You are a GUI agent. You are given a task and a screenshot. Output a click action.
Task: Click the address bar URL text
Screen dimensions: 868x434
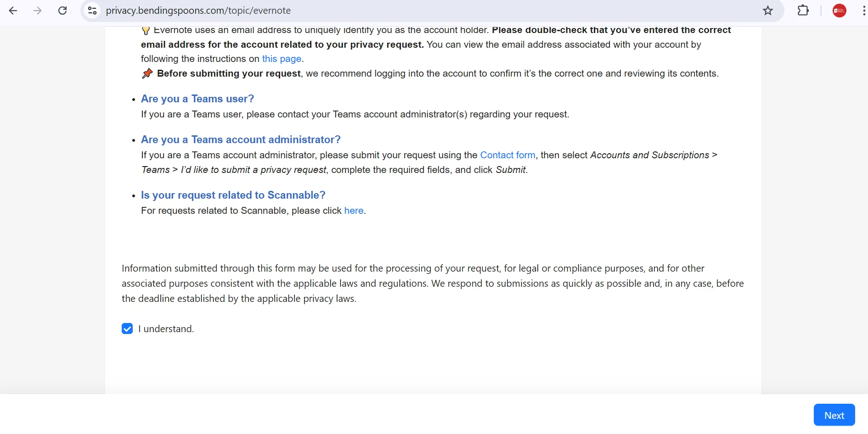tap(198, 11)
